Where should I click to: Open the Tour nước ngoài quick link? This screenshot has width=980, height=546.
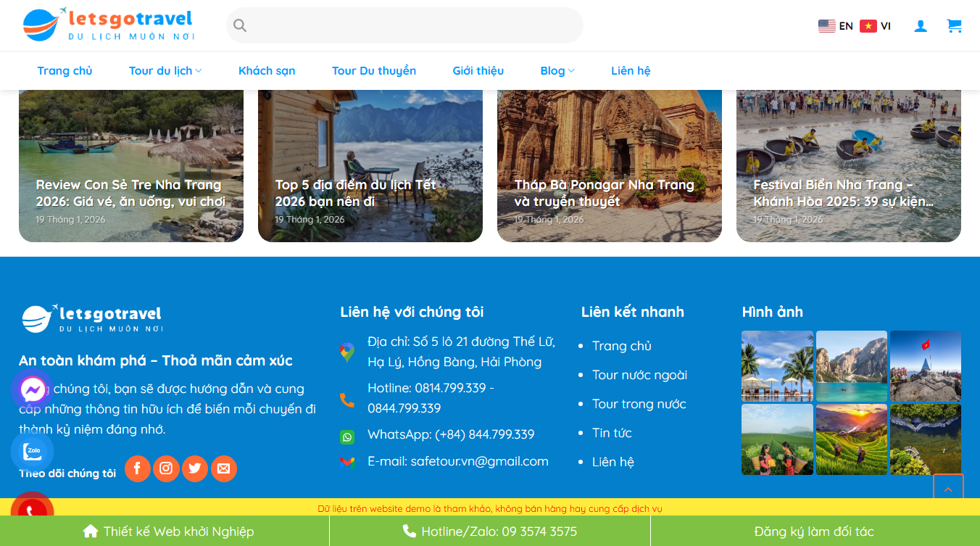pos(641,375)
